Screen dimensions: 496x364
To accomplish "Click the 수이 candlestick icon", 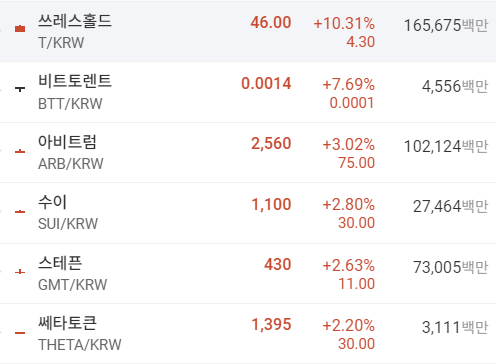I will tap(20, 211).
